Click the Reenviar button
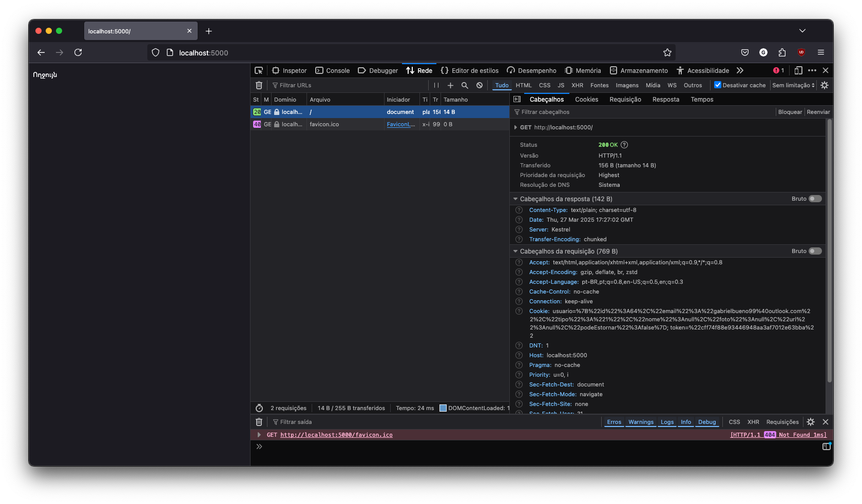The image size is (862, 504). point(818,112)
